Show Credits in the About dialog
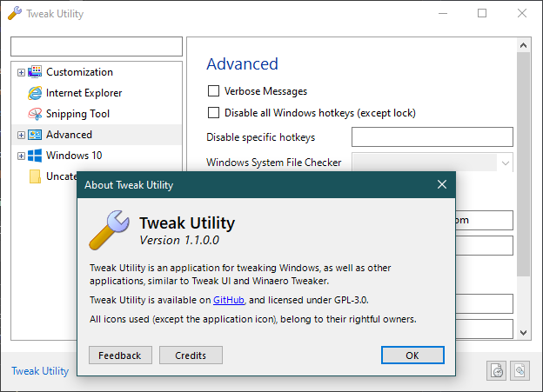The width and height of the screenshot is (543, 392). (x=191, y=355)
